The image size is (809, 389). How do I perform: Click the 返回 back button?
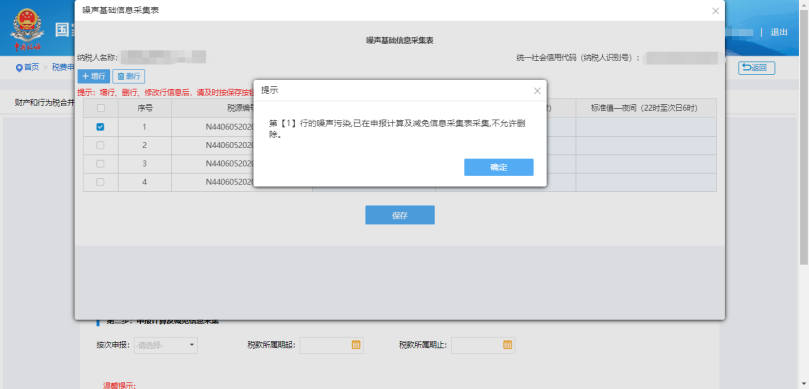(756, 68)
